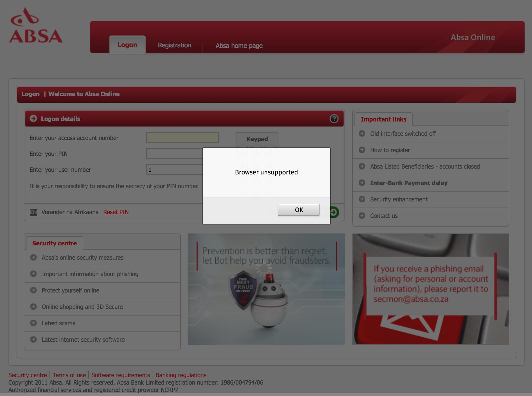Click the Bot fraud prevention banner

pyautogui.click(x=267, y=289)
